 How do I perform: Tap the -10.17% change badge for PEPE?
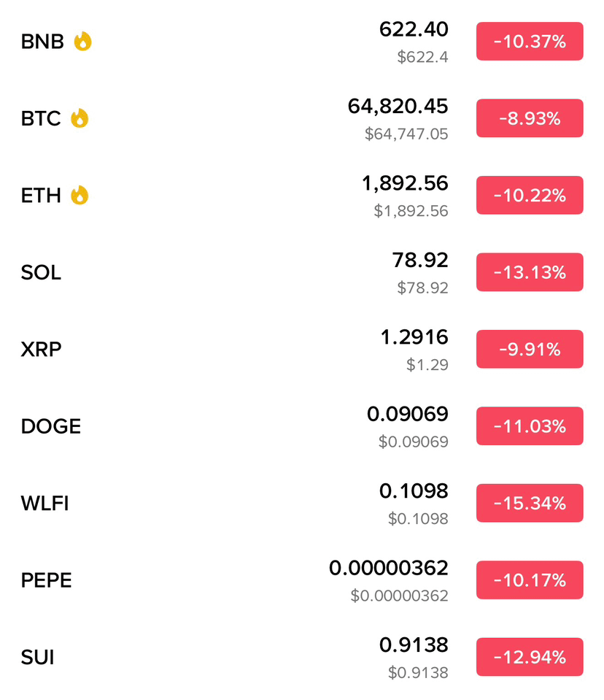(530, 580)
